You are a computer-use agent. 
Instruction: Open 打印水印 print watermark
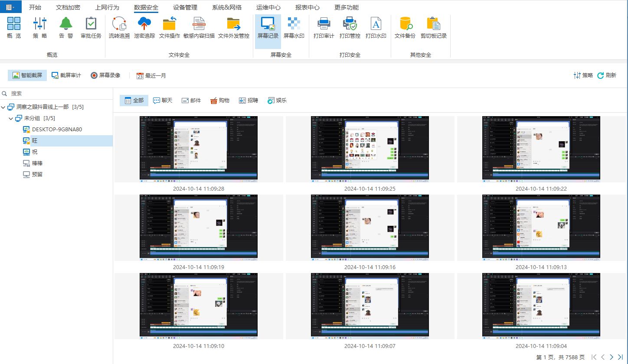point(376,29)
